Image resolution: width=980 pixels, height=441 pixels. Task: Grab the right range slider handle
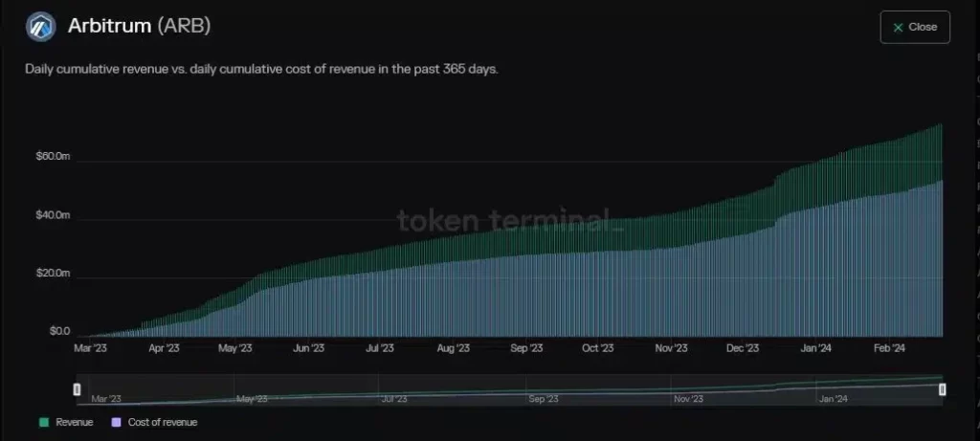tap(943, 388)
